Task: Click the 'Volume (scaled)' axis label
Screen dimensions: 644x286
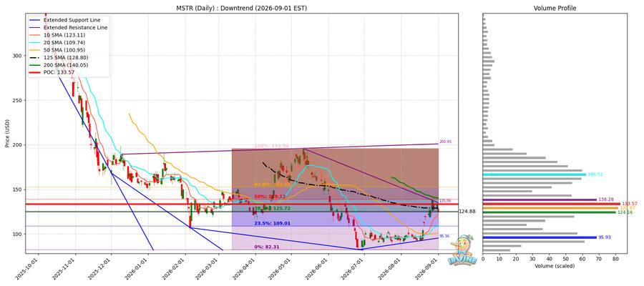Action: pos(555,266)
